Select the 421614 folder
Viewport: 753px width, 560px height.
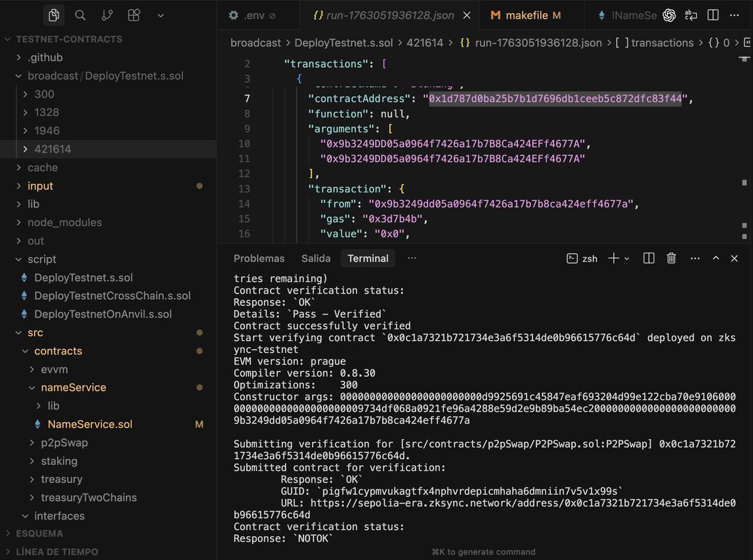tap(108, 149)
